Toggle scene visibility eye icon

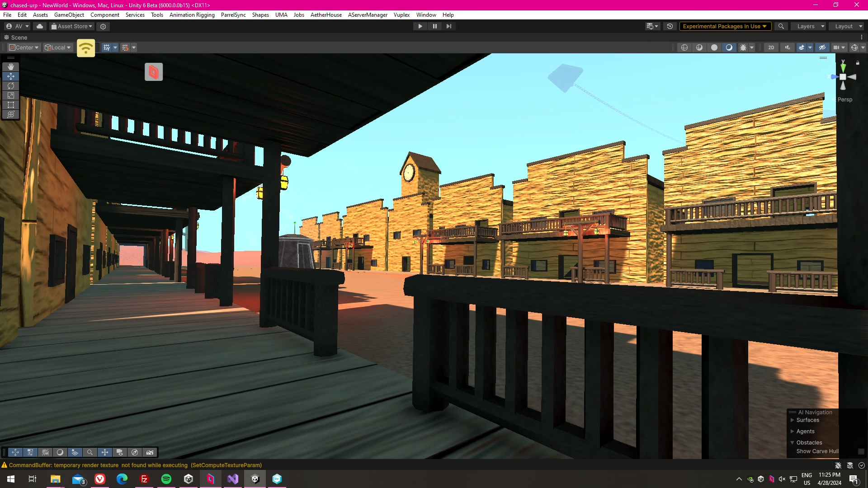(x=822, y=47)
